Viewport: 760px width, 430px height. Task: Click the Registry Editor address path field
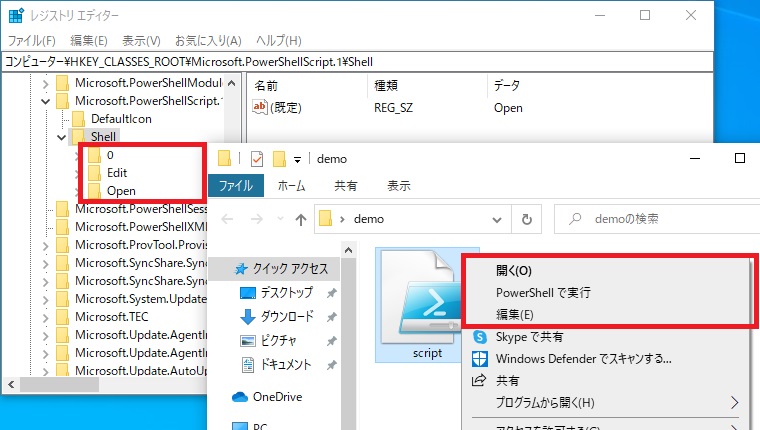[358, 62]
